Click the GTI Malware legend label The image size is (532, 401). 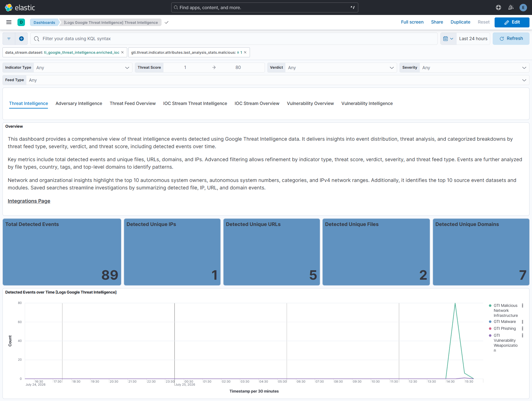coord(505,322)
